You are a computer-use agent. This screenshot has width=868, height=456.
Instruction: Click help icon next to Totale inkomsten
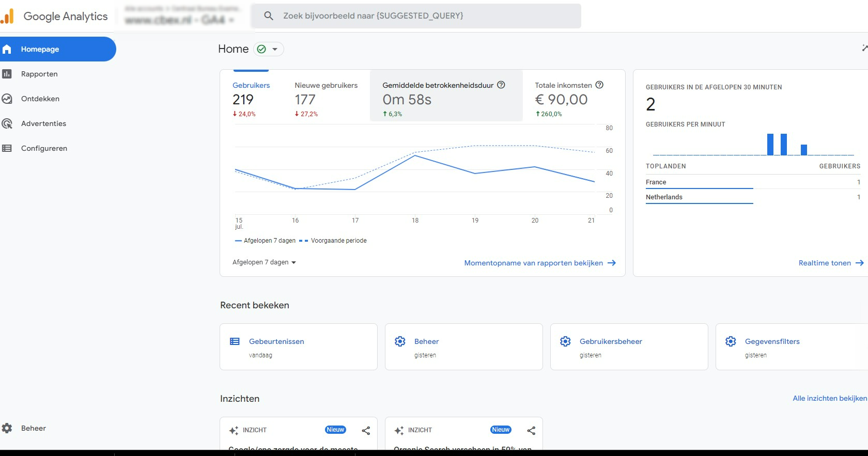pos(599,85)
